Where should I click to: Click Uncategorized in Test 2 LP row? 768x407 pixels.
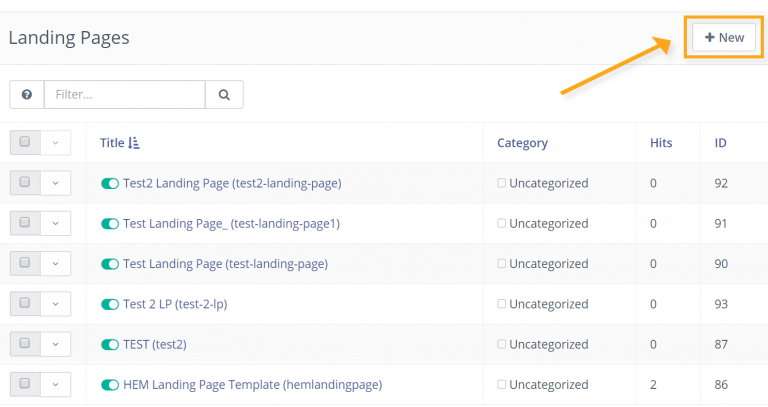pyautogui.click(x=549, y=304)
